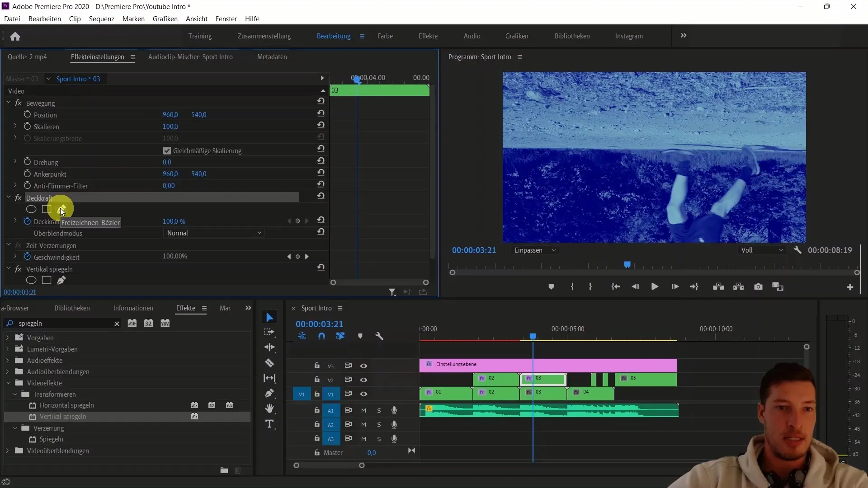Drag the Geschwindigkeit value slider

(175, 256)
